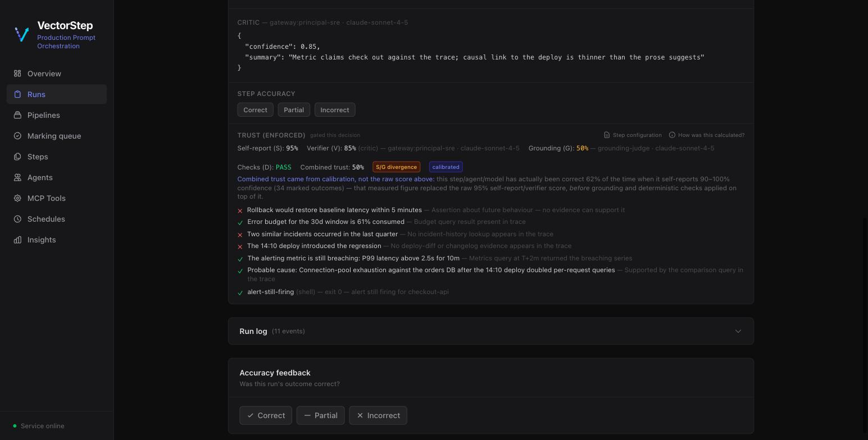Click the S/G divergence orange badge
Viewport: 868px width, 440px height.
pyautogui.click(x=397, y=167)
